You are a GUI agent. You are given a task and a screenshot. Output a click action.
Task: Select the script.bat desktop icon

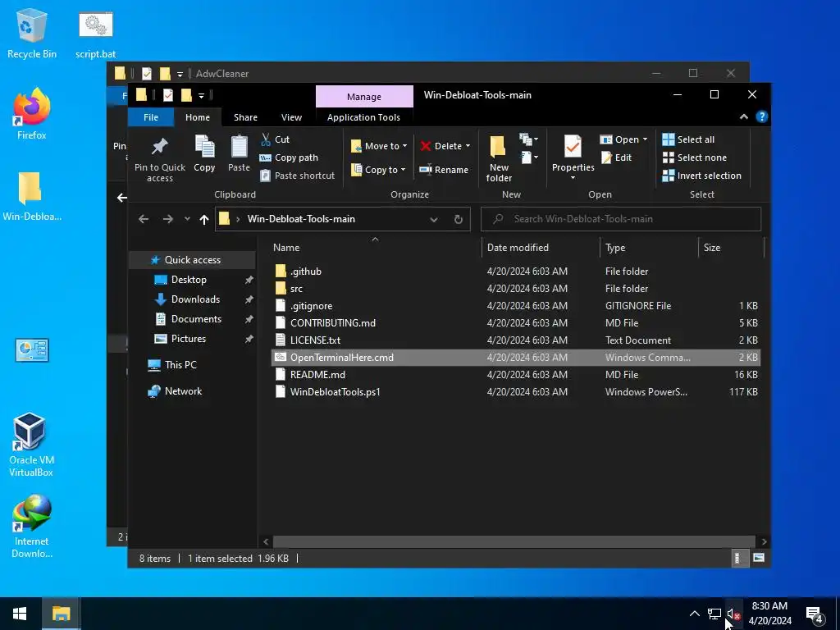tap(95, 34)
